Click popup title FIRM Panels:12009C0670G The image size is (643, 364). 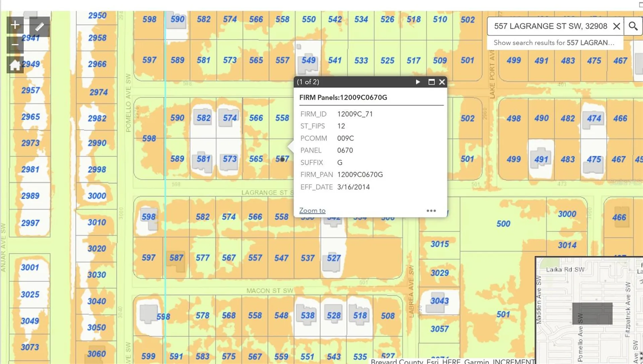343,97
